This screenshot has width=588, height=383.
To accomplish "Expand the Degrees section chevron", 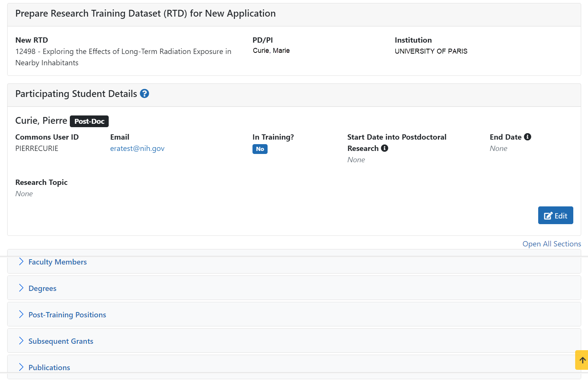I will [21, 288].
